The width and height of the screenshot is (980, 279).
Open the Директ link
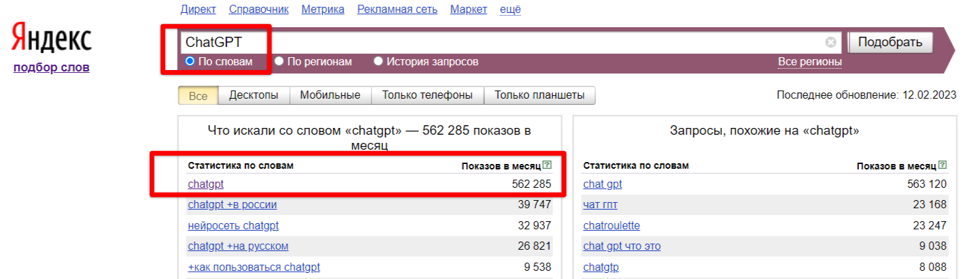click(199, 9)
